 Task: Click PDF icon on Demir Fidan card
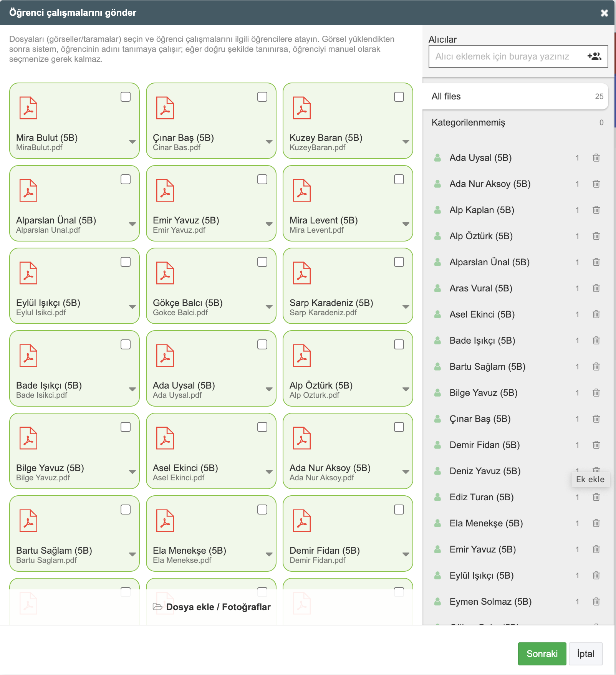[x=302, y=521]
